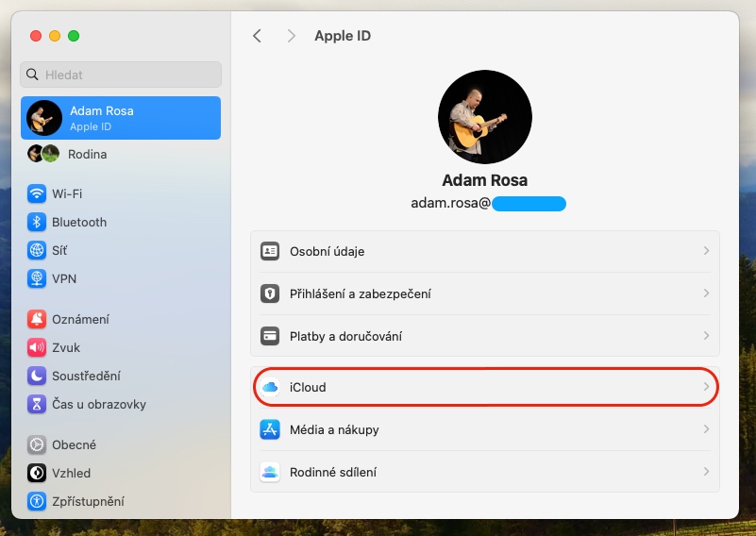Image resolution: width=756 pixels, height=536 pixels.
Task: Expand Přihlášení a zabezpečení via its chevron
Action: (x=706, y=293)
